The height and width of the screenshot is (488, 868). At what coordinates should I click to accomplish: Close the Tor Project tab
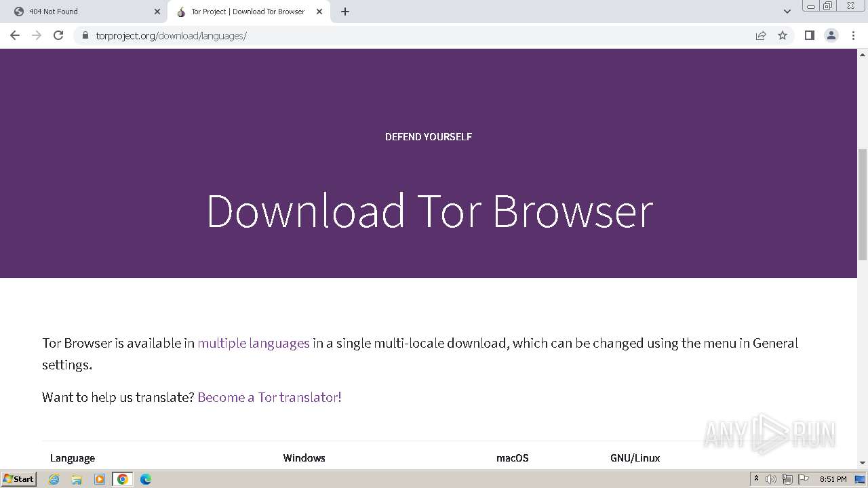319,12
